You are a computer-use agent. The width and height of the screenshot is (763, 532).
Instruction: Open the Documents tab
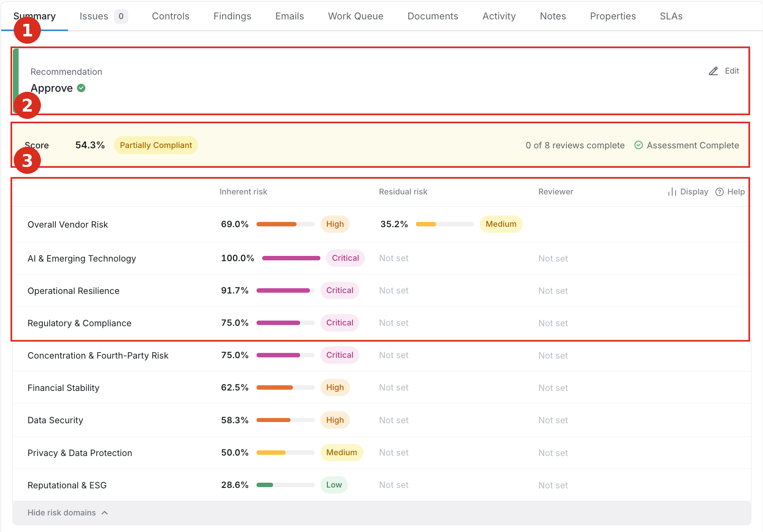click(x=433, y=16)
